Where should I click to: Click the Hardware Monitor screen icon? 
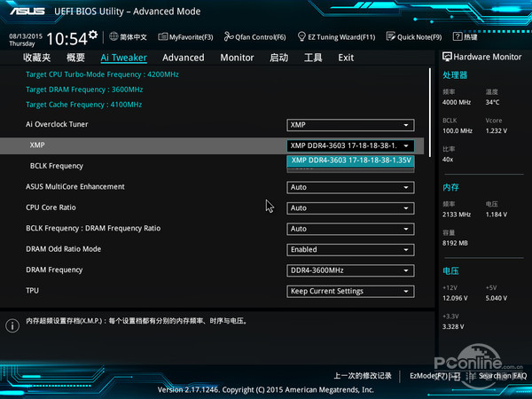447,57
